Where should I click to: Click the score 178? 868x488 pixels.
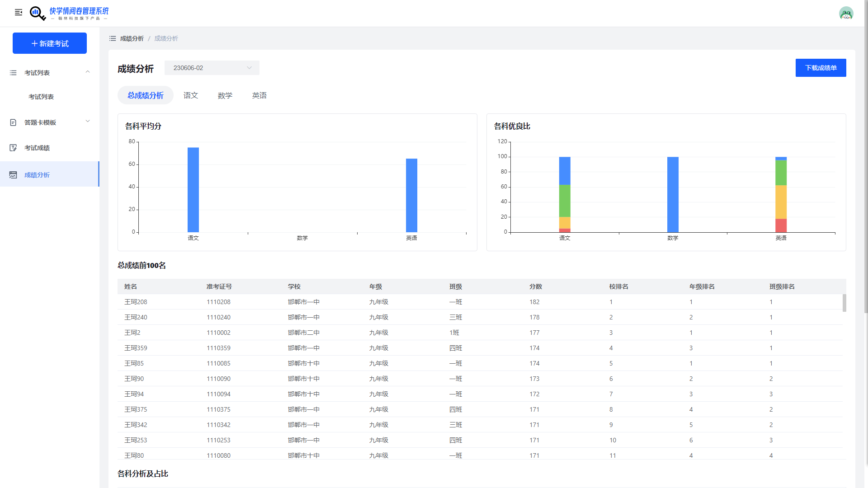coord(534,317)
